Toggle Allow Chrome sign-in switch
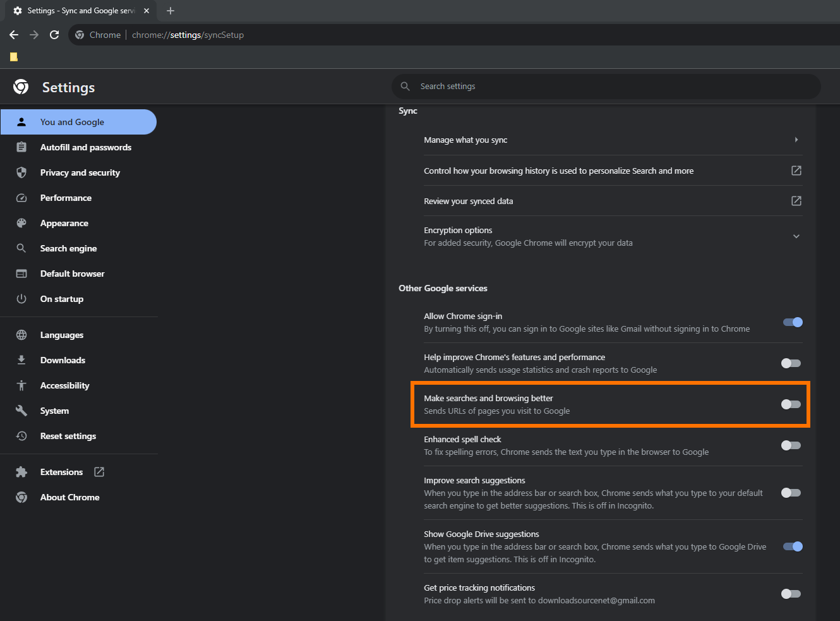Viewport: 840px width, 621px height. click(793, 322)
